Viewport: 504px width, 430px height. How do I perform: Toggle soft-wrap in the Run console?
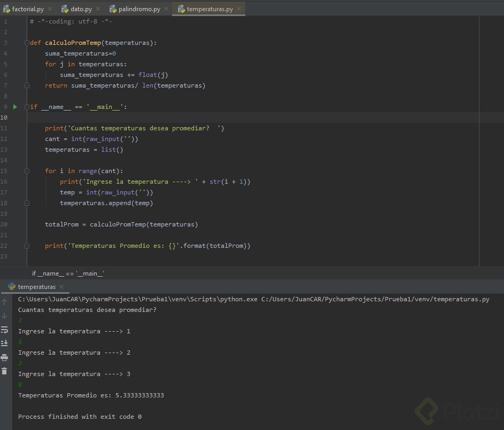pos(5,330)
